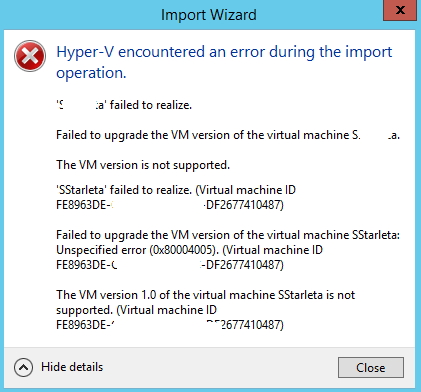Click the Import Wizard title text
Image resolution: width=421 pixels, height=392 pixels.
pos(209,15)
